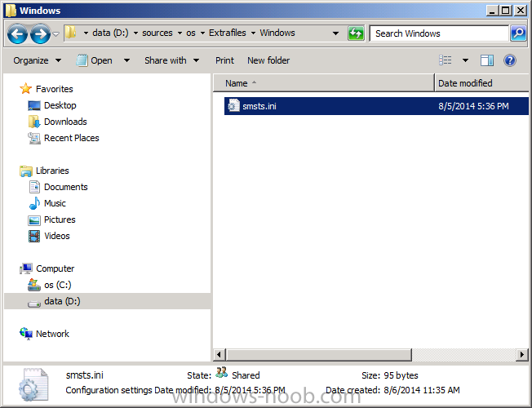Screen dimensions: 532x408
Task: Create a New folder
Action: point(268,60)
